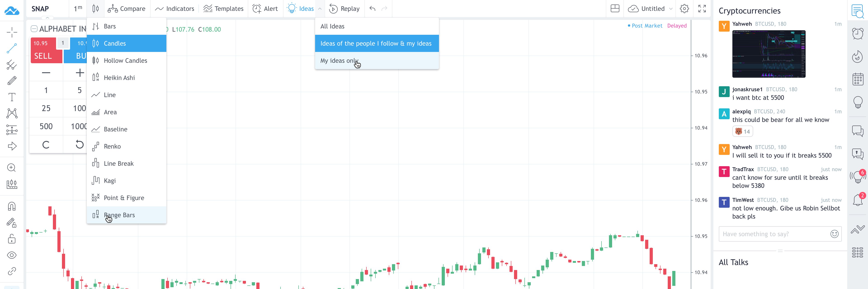
Task: Select the pitchfork/Gann tool
Action: click(x=12, y=65)
